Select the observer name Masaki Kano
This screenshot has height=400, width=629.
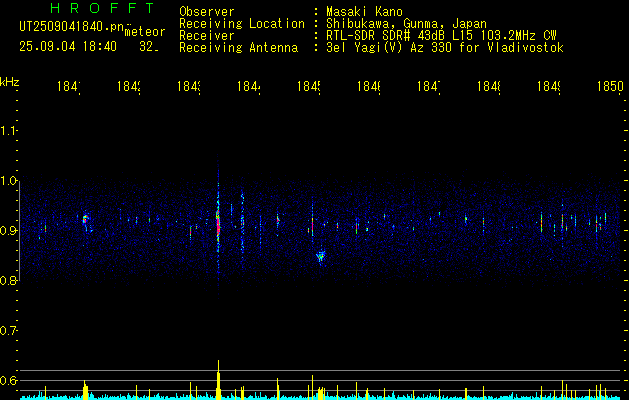click(x=364, y=12)
